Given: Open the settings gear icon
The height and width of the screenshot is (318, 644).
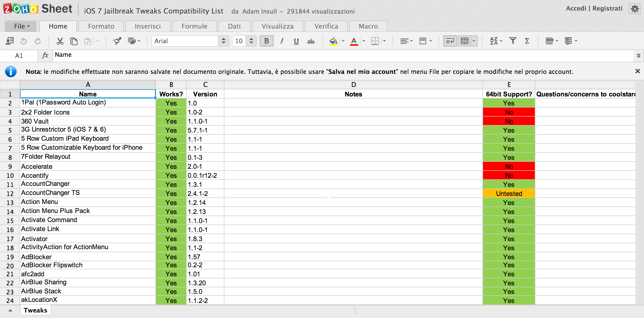Looking at the screenshot, I should point(635,9).
